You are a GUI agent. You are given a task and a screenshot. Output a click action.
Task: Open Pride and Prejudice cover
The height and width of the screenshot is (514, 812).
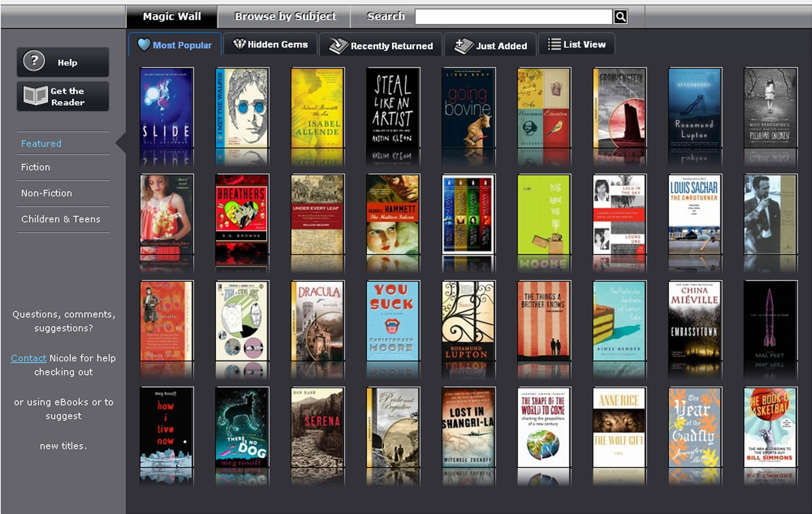tap(393, 427)
